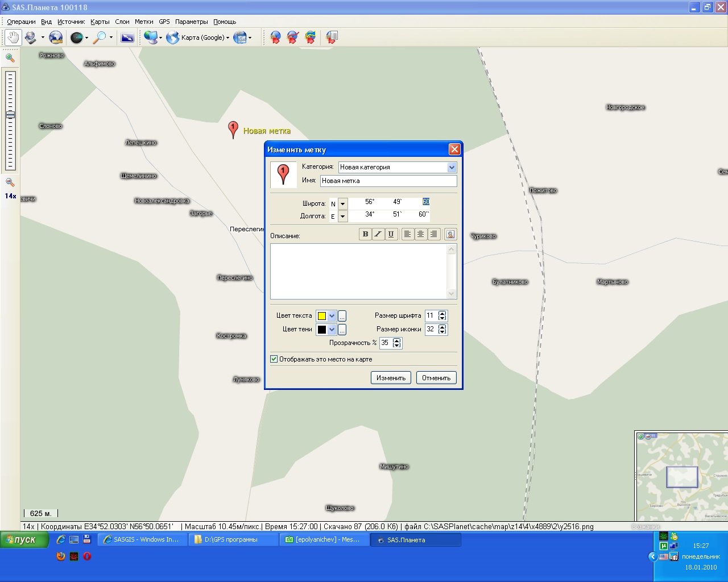Apply underline formatting in description toolbar
Image resolution: width=728 pixels, height=582 pixels.
click(391, 234)
